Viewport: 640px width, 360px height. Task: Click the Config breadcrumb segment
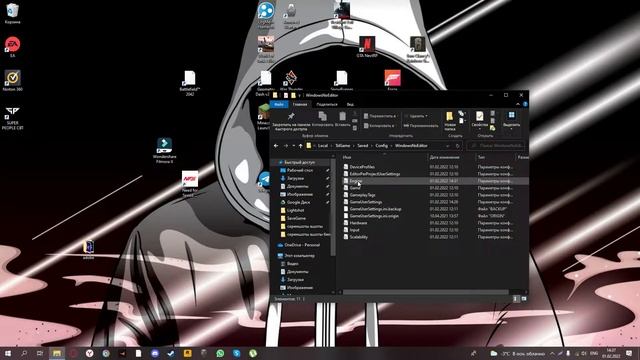coord(382,146)
